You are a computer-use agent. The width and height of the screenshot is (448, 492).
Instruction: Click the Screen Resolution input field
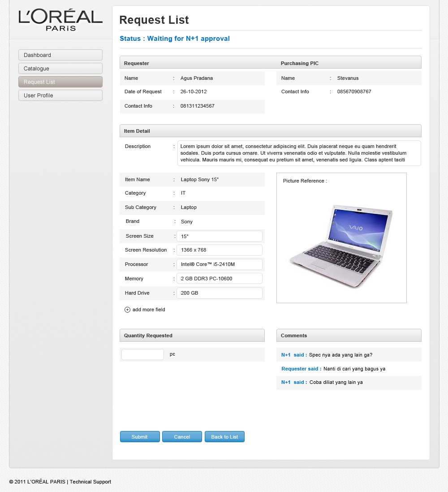tap(220, 250)
